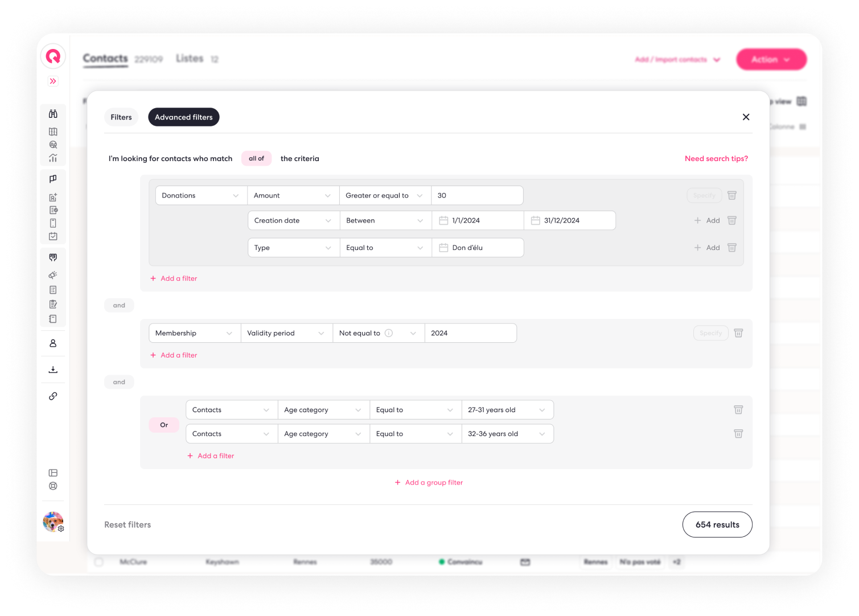Tick the checkbox on the McClure row
The height and width of the screenshot is (616, 859).
[x=99, y=562]
